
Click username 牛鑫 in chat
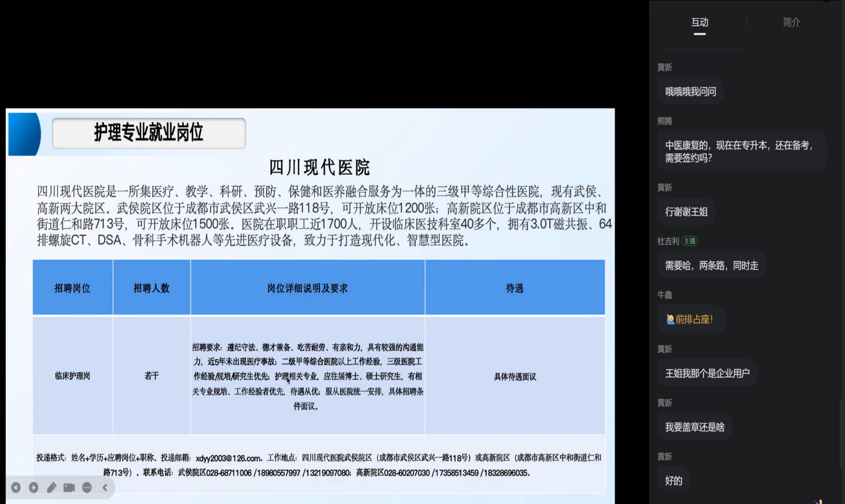[664, 295]
